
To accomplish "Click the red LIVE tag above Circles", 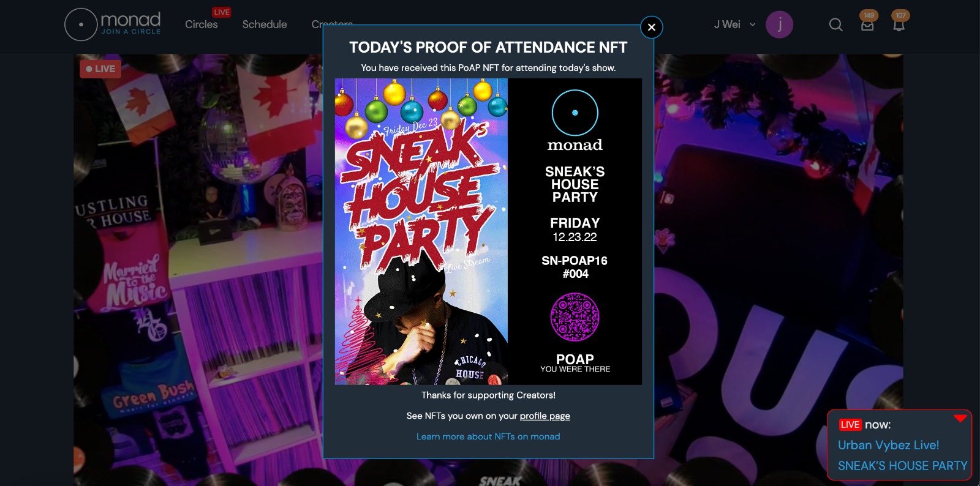I will tap(222, 12).
